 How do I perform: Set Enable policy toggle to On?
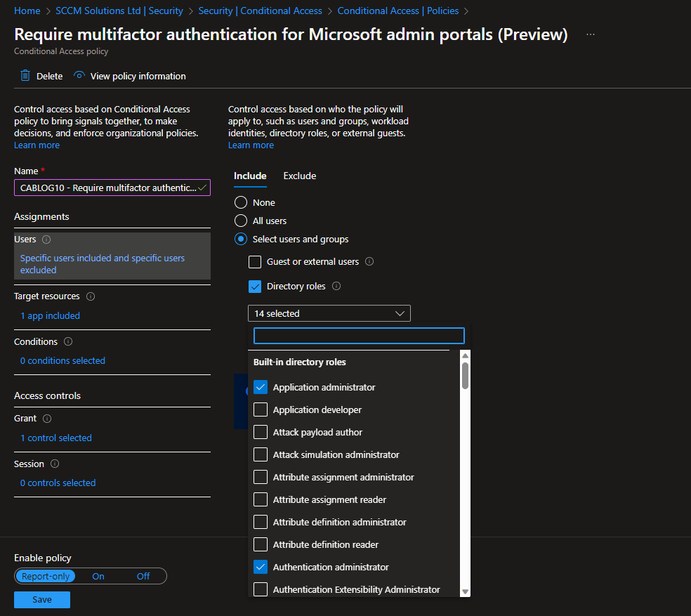click(98, 577)
